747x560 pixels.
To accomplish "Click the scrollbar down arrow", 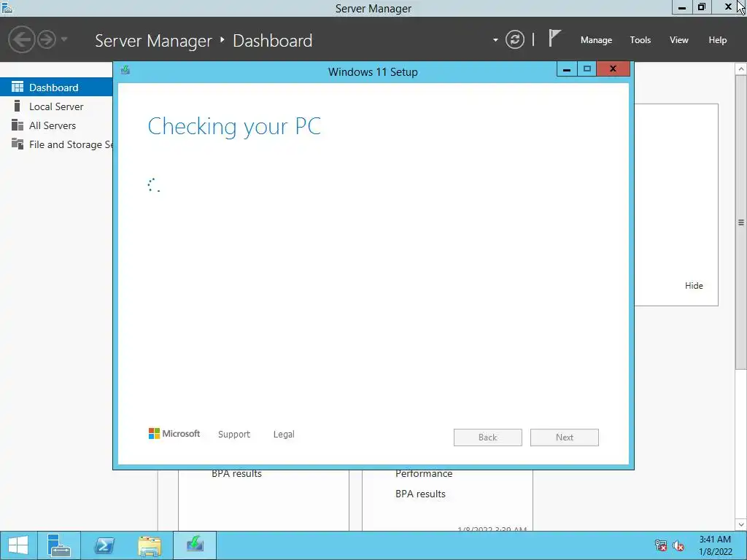I will (x=741, y=524).
